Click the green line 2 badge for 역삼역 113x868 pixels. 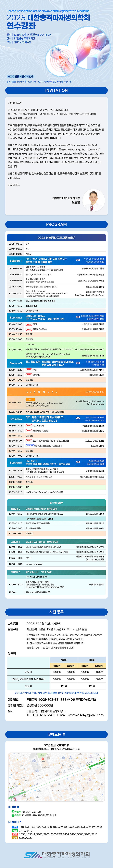13,812
